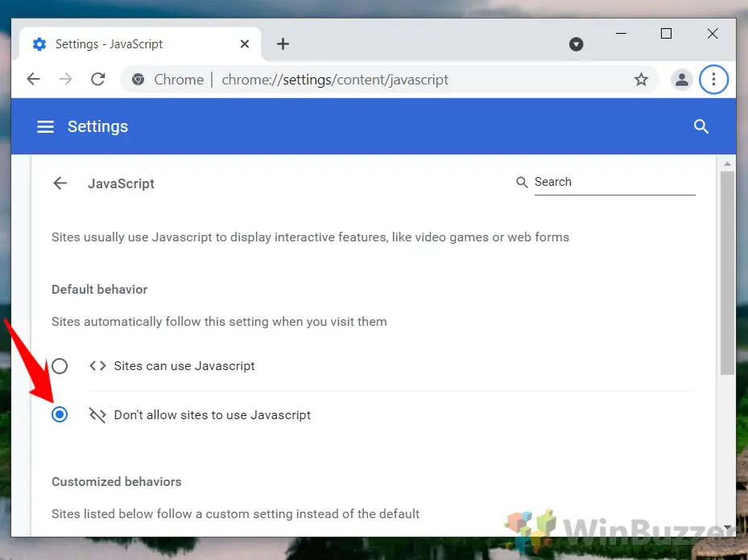Click the Chrome site info icon in address bar
The height and width of the screenshot is (560, 748).
point(138,80)
